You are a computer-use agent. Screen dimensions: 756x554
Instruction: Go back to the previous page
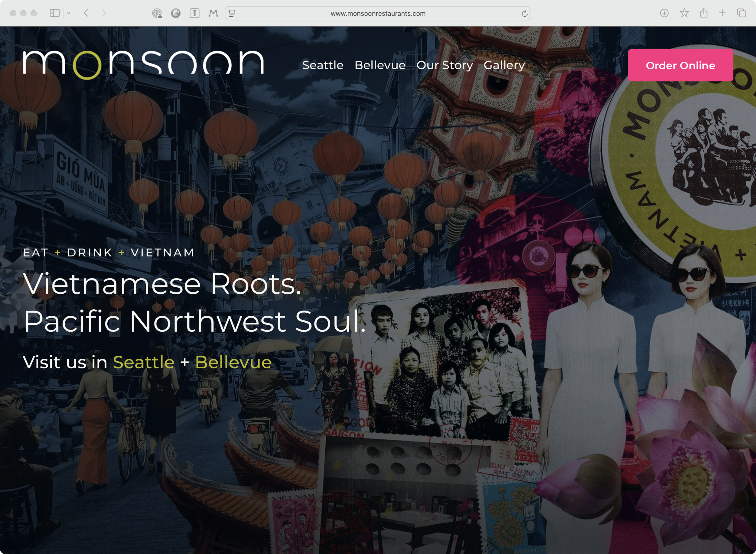coord(86,13)
